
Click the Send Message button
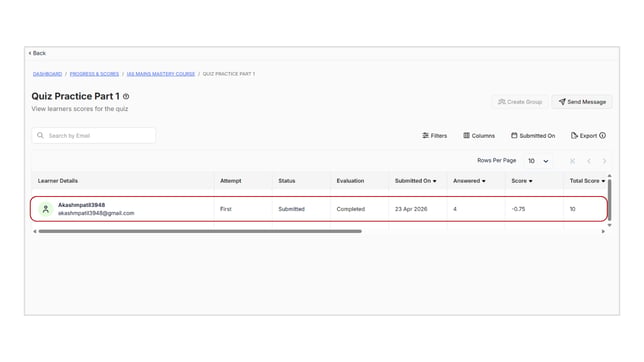click(x=582, y=102)
